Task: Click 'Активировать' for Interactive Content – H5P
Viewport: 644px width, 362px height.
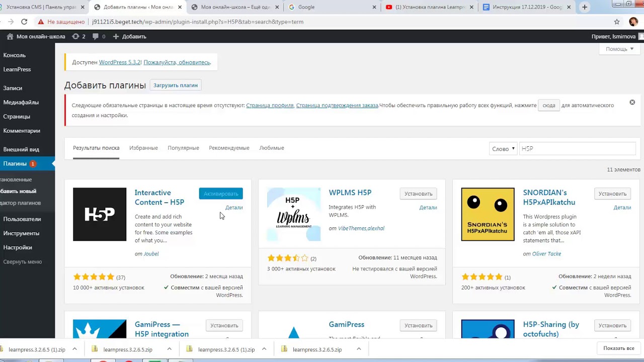Action: 221,194
